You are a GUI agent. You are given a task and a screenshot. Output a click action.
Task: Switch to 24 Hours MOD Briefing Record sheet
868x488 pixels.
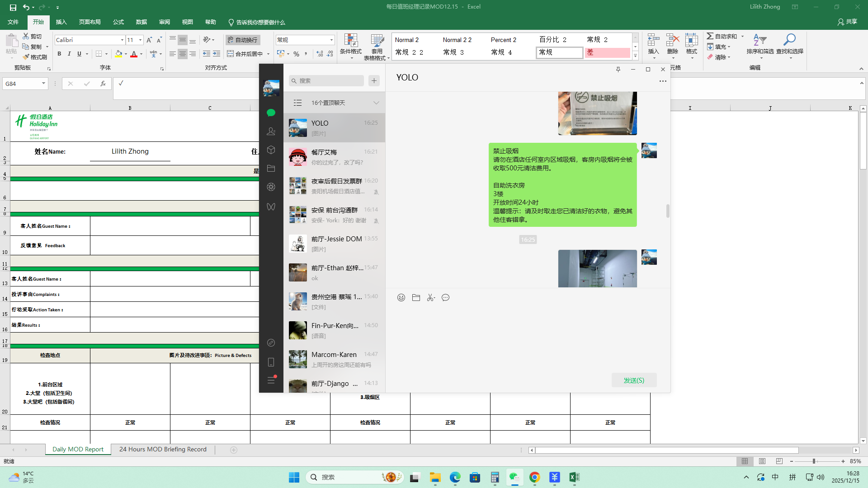(163, 449)
